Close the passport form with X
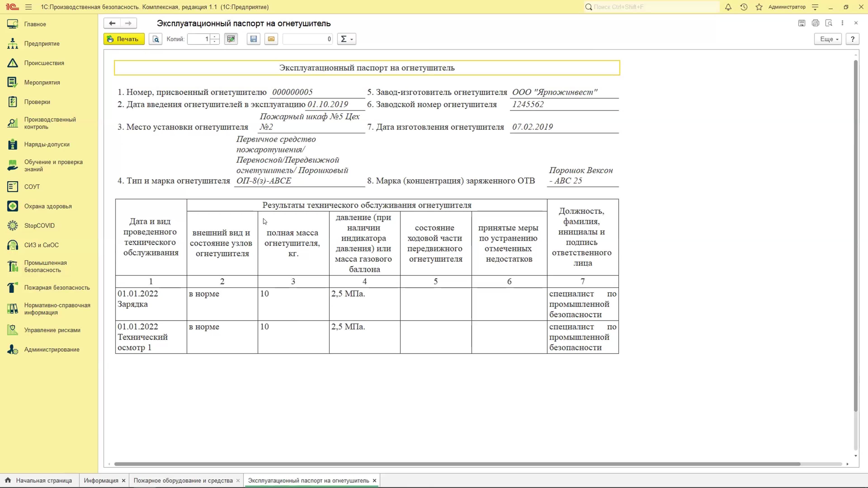Image resolution: width=868 pixels, height=488 pixels. point(856,23)
